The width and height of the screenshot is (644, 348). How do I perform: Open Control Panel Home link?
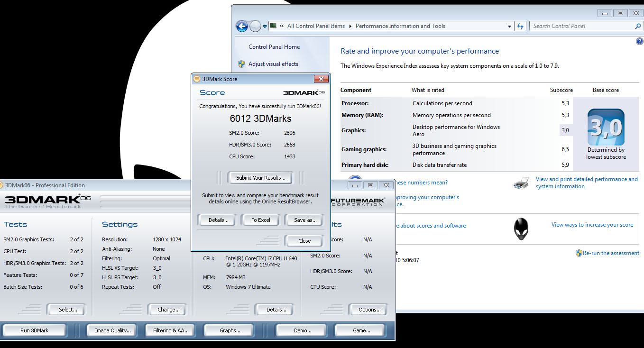[274, 47]
